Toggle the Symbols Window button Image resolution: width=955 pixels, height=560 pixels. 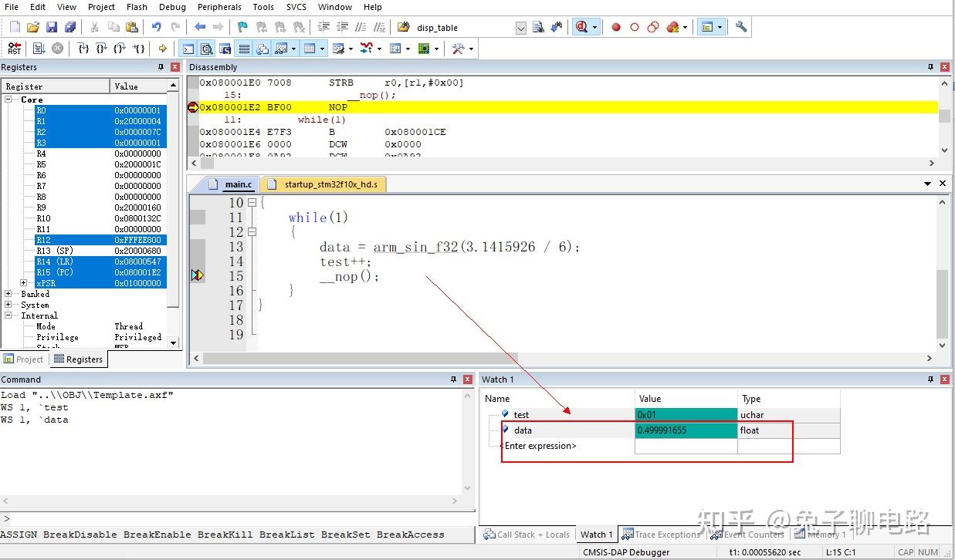pyautogui.click(x=225, y=48)
